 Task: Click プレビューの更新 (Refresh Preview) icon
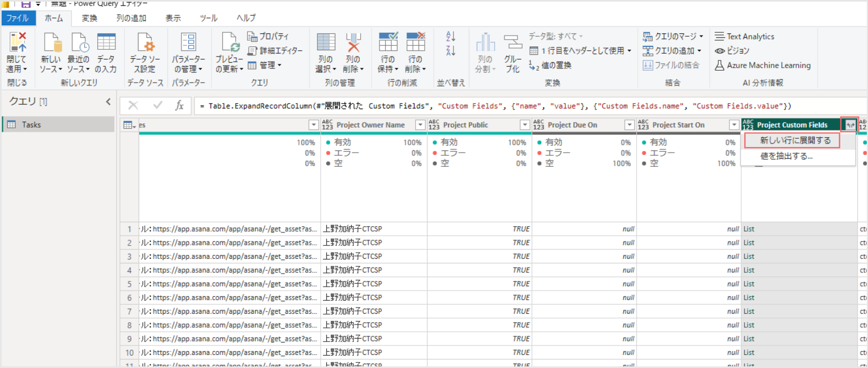[230, 42]
